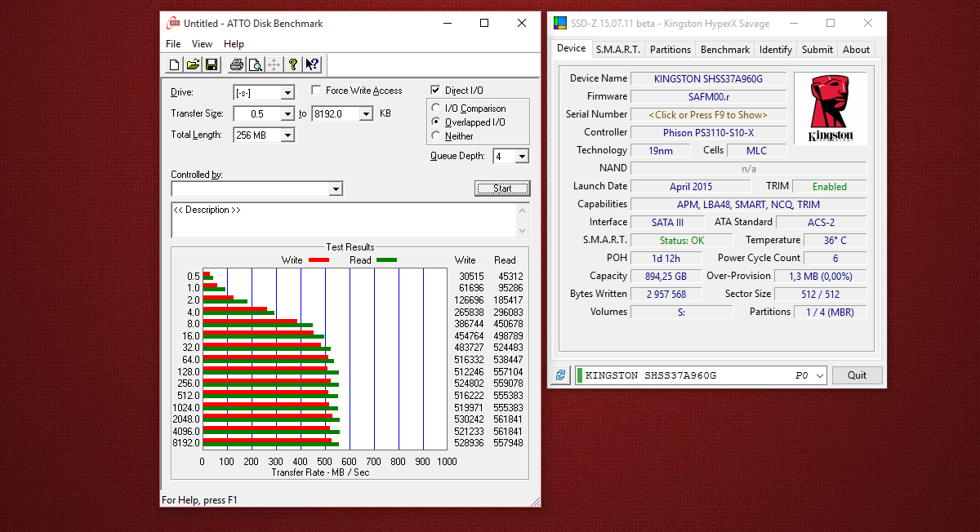Choose the Neither radio option
This screenshot has width=980, height=532.
[436, 136]
